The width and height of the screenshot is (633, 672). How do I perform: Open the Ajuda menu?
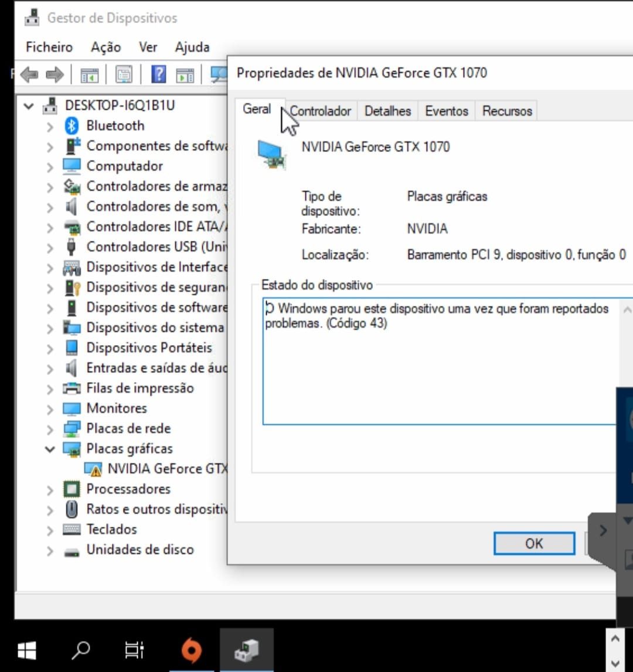tap(192, 47)
